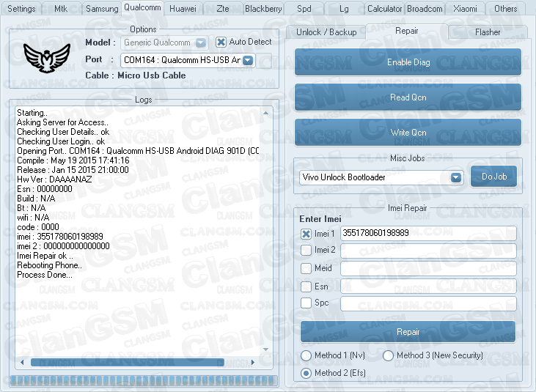Click the Do Job button
Viewport: 536px width, 392px height.
494,177
